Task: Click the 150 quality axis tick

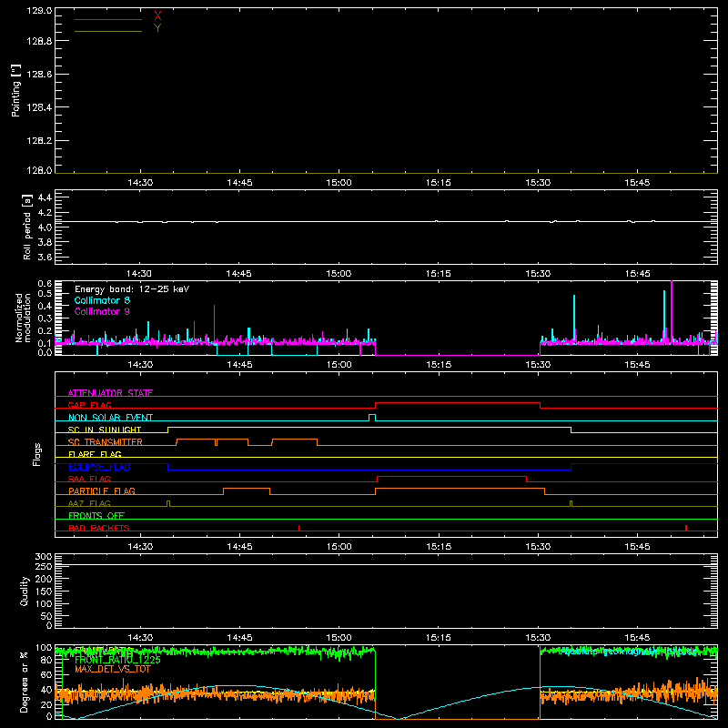Action: point(44,591)
